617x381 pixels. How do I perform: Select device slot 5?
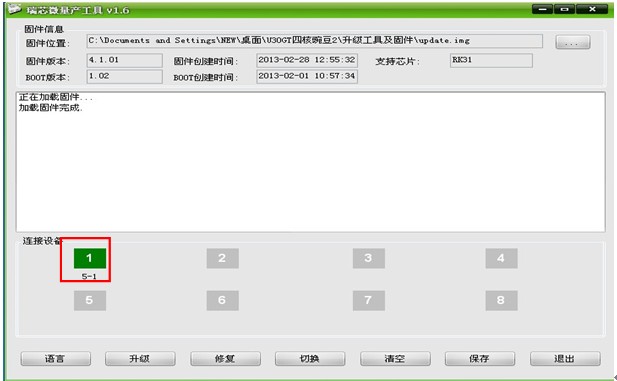point(90,301)
